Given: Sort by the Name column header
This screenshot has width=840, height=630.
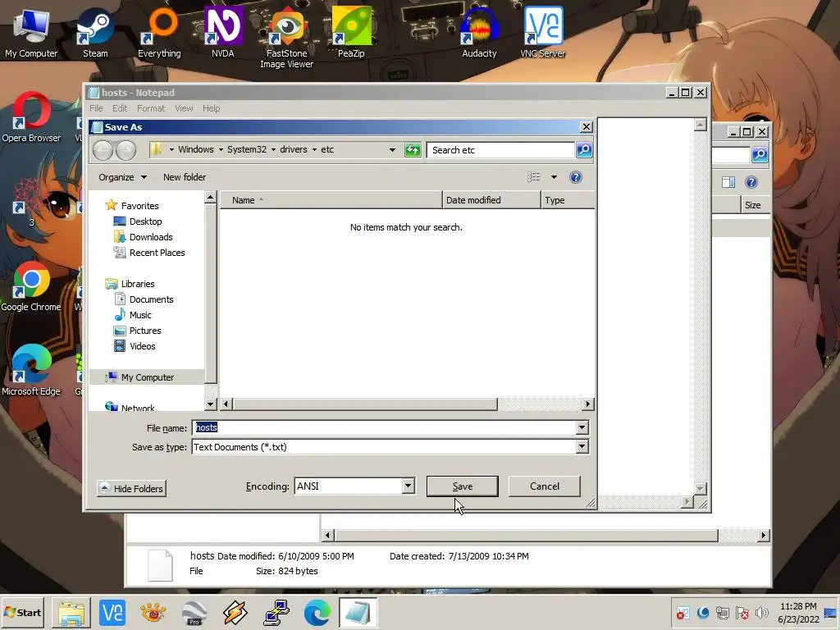Looking at the screenshot, I should coord(331,200).
